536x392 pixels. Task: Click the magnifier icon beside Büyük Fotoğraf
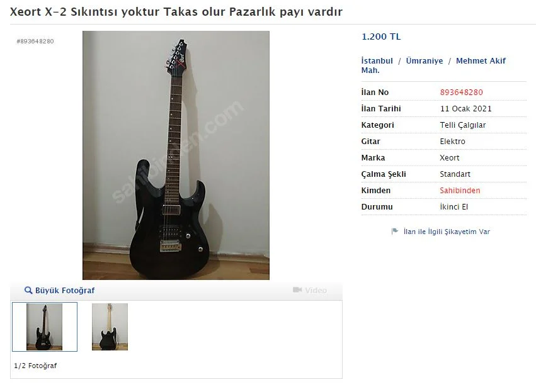coord(28,290)
